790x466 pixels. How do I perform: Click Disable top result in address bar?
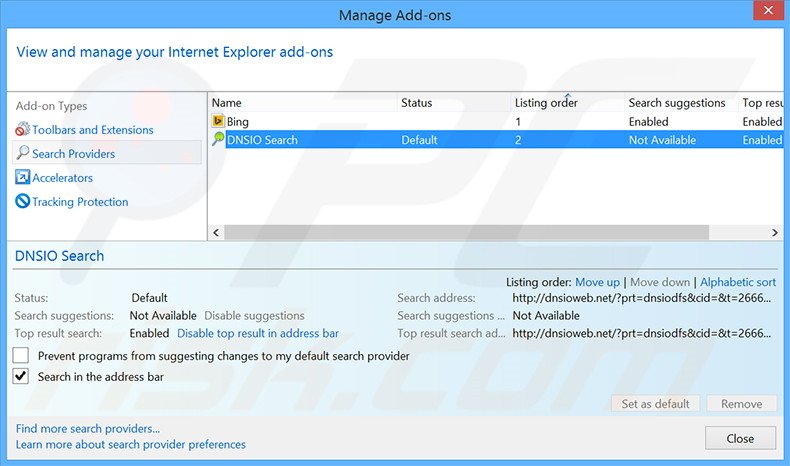point(258,333)
